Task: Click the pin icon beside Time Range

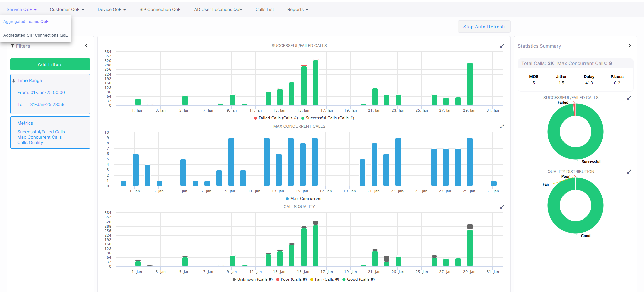Action: [14, 81]
